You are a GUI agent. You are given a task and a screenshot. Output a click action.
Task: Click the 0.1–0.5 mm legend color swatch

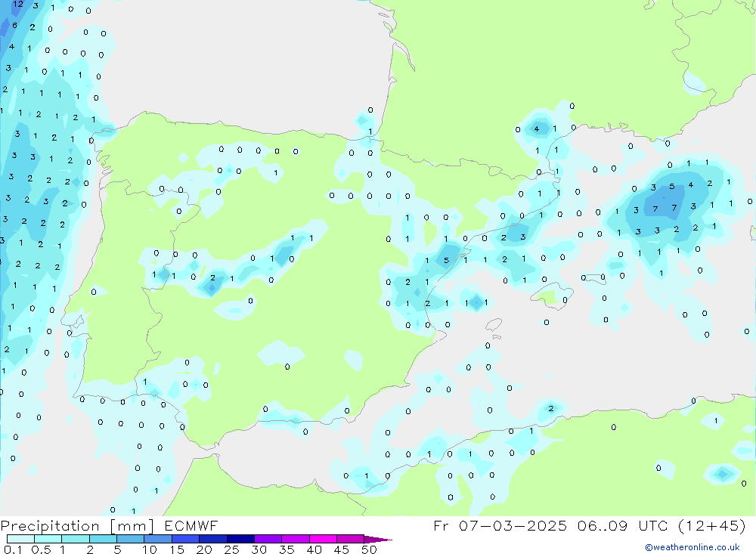[x=20, y=539]
